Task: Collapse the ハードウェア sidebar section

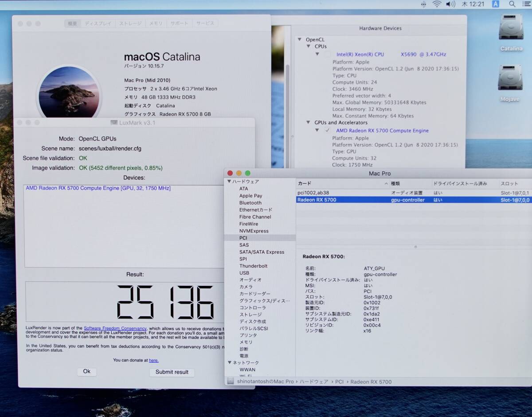Action: 230,181
